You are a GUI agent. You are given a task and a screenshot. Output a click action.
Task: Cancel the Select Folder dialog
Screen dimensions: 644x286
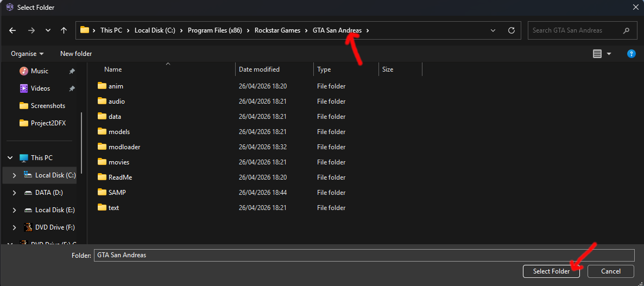(x=611, y=271)
